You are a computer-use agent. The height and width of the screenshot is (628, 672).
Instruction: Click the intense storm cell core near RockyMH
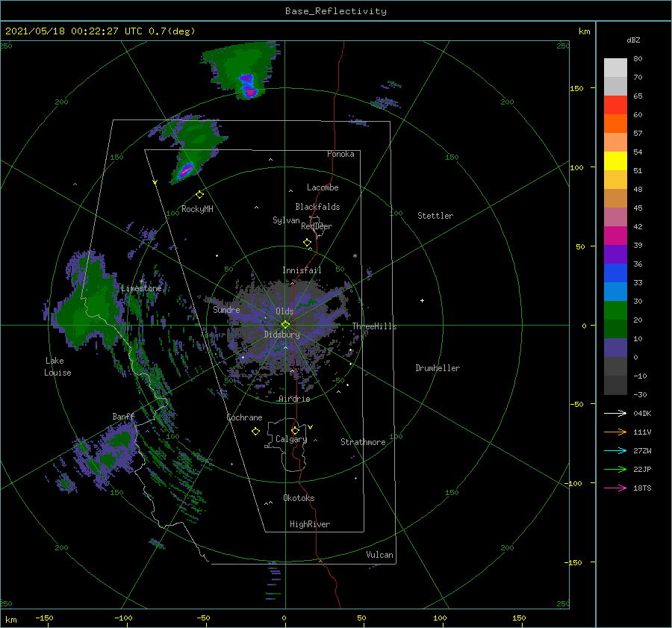tap(186, 170)
